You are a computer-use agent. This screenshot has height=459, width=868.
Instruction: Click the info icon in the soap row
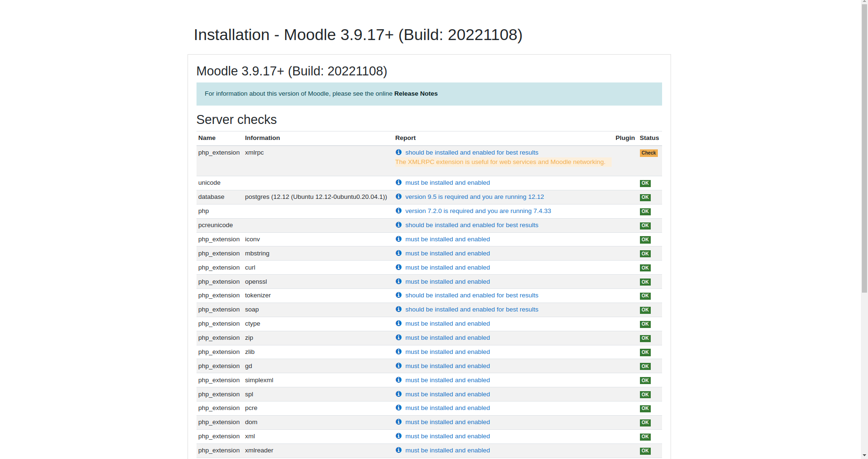[x=399, y=309]
